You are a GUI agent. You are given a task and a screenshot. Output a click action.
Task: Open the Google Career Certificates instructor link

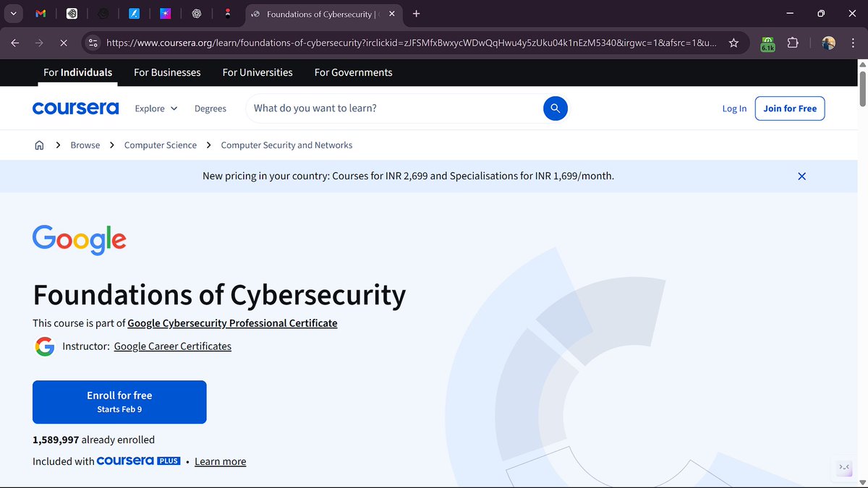click(x=173, y=346)
